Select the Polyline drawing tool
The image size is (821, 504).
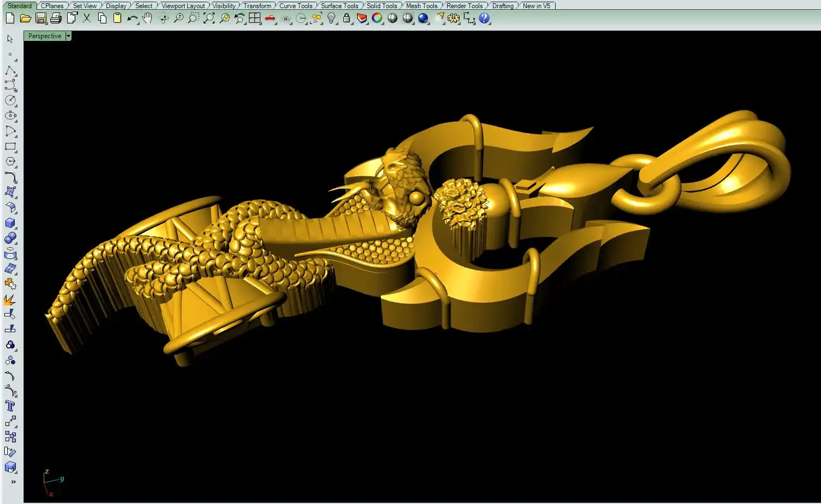pyautogui.click(x=10, y=70)
